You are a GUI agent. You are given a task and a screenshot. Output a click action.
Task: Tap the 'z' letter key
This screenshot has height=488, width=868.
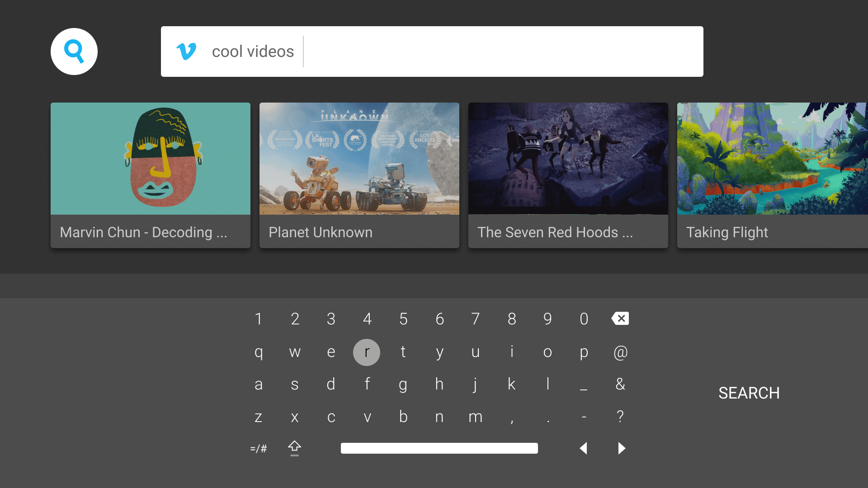pos(259,417)
